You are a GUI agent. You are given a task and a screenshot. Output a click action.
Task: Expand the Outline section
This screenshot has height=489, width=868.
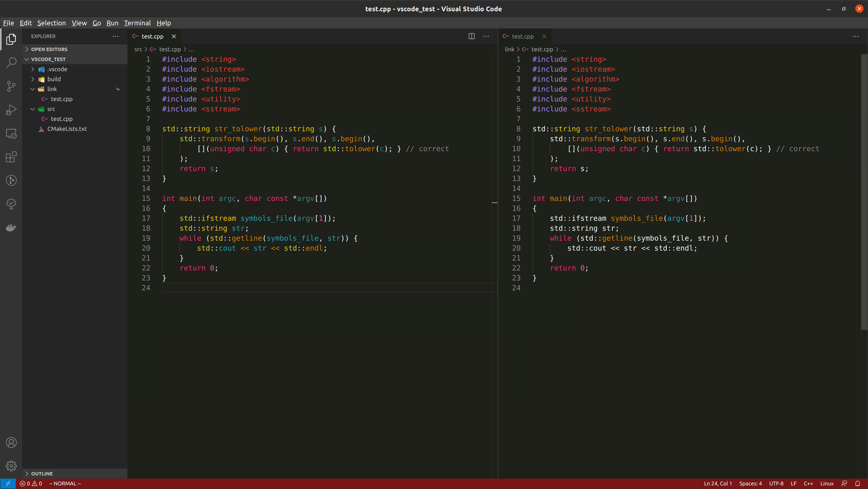coord(75,473)
